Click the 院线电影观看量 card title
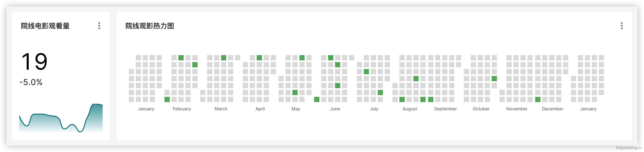644x152 pixels. pos(45,26)
